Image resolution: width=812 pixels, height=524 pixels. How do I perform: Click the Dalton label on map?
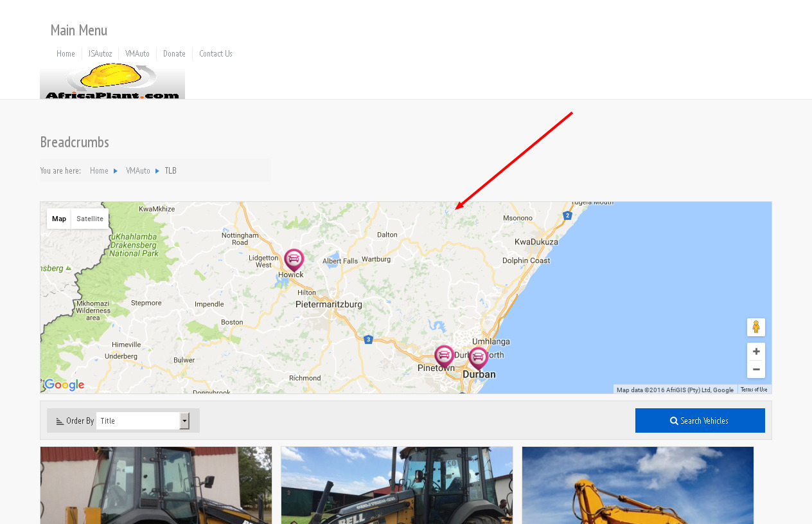387,235
